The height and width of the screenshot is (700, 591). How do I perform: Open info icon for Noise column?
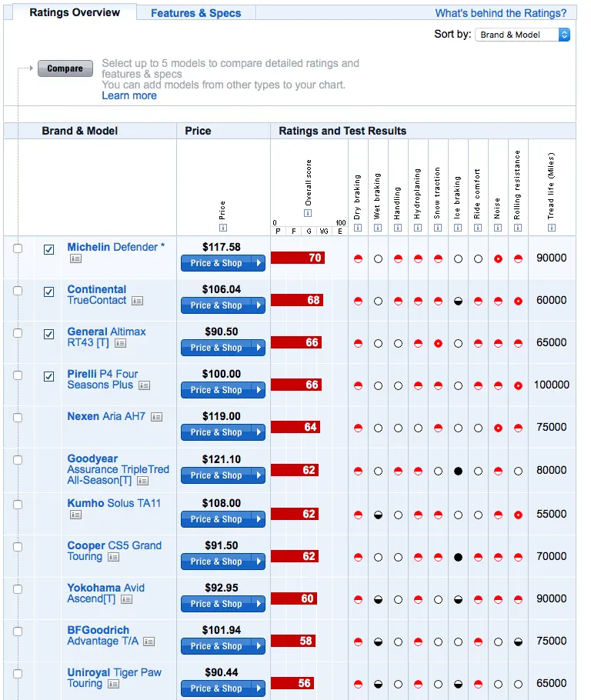[x=498, y=228]
